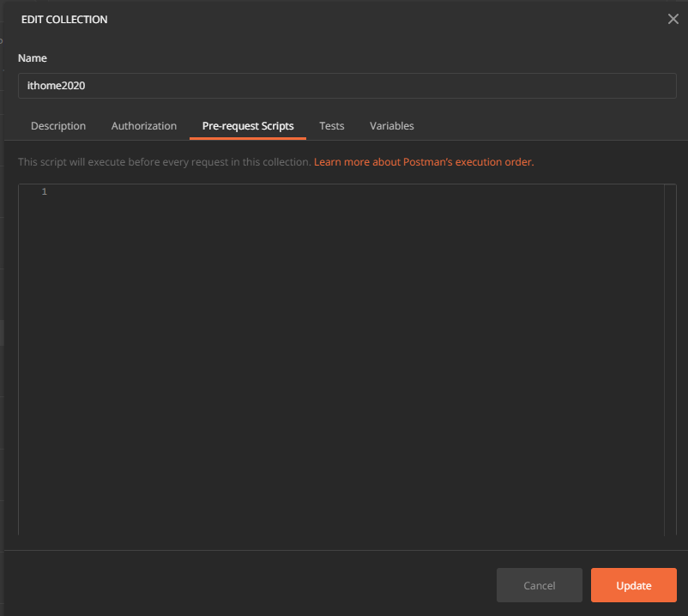
Task: Select the Pre-request Scripts tab
Action: [248, 126]
